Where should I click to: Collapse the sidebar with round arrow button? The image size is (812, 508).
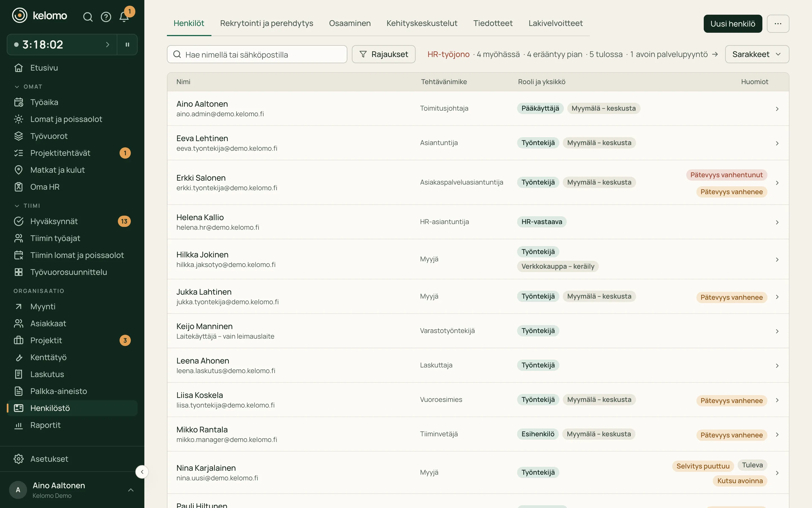tap(142, 472)
